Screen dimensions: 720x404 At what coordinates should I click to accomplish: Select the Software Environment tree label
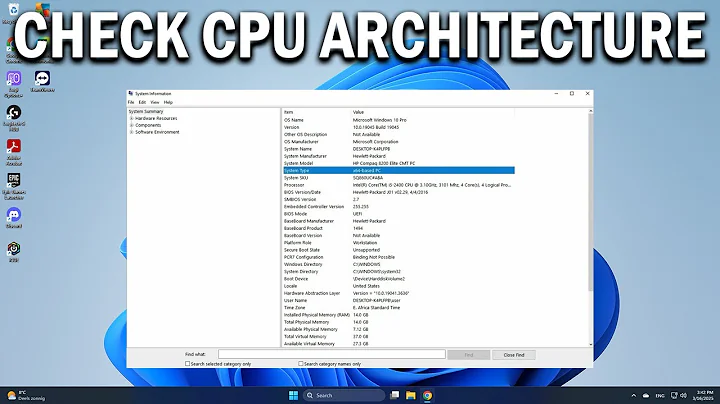click(x=157, y=132)
